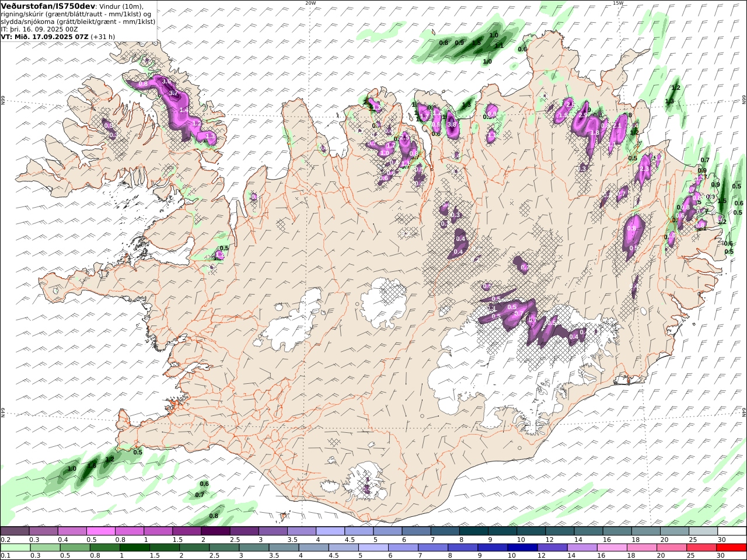The height and width of the screenshot is (560, 747).
Task: Click the bright red 30 swatch in rain scale
Action: click(x=731, y=548)
